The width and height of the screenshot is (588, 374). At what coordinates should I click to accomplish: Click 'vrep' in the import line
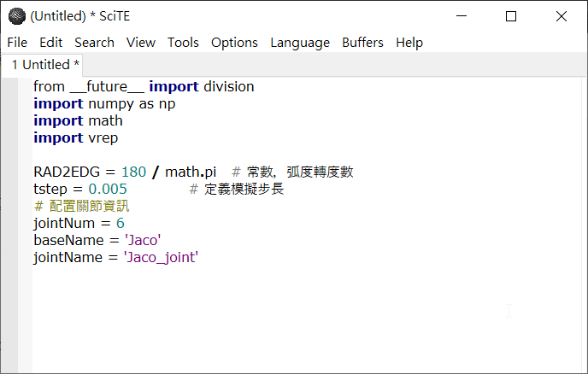pyautogui.click(x=103, y=138)
